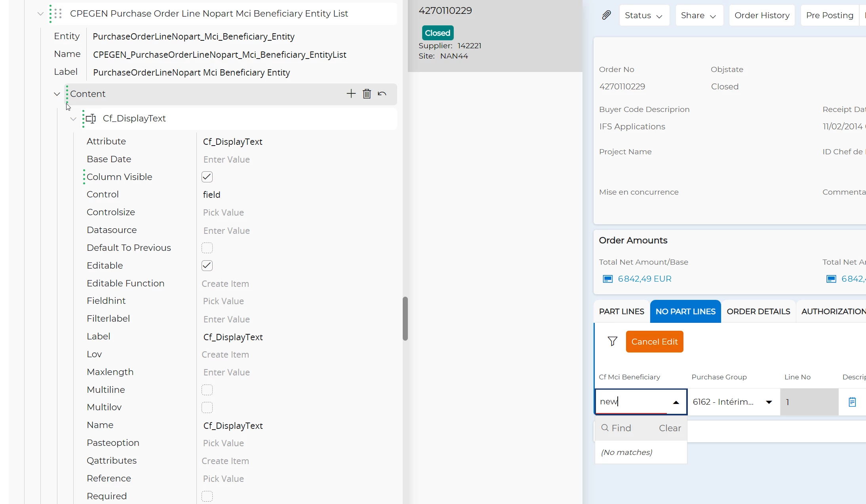This screenshot has width=866, height=504.
Task: Click the undo arrow icon in Content row
Action: [382, 94]
